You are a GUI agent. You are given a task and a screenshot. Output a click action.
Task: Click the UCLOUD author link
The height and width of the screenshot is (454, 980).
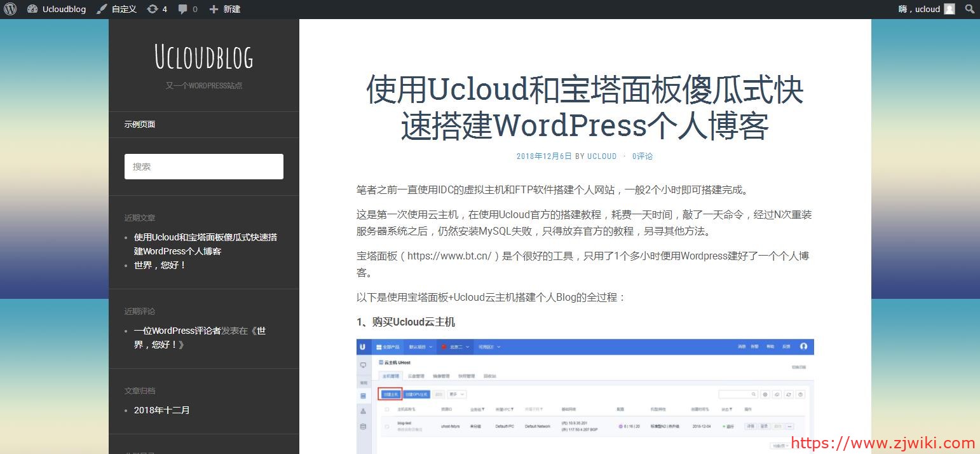(602, 156)
